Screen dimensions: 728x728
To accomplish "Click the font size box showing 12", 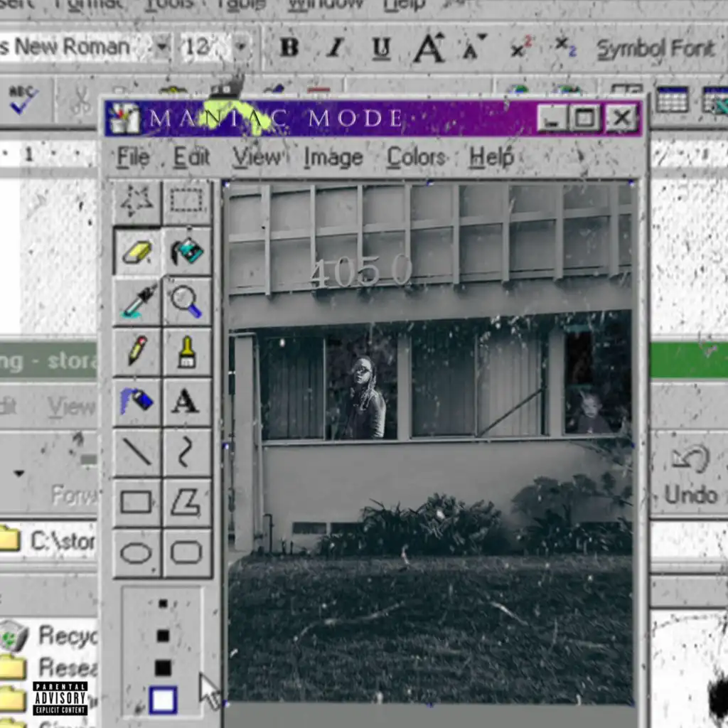I will pos(206,46).
